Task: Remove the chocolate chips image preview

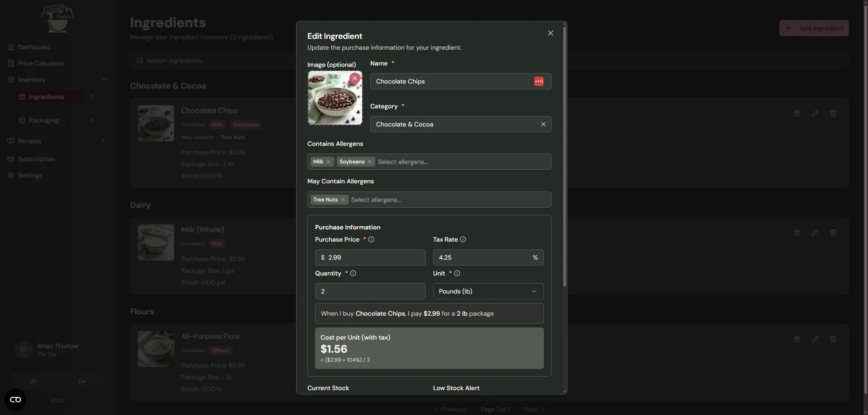Action: click(x=355, y=78)
